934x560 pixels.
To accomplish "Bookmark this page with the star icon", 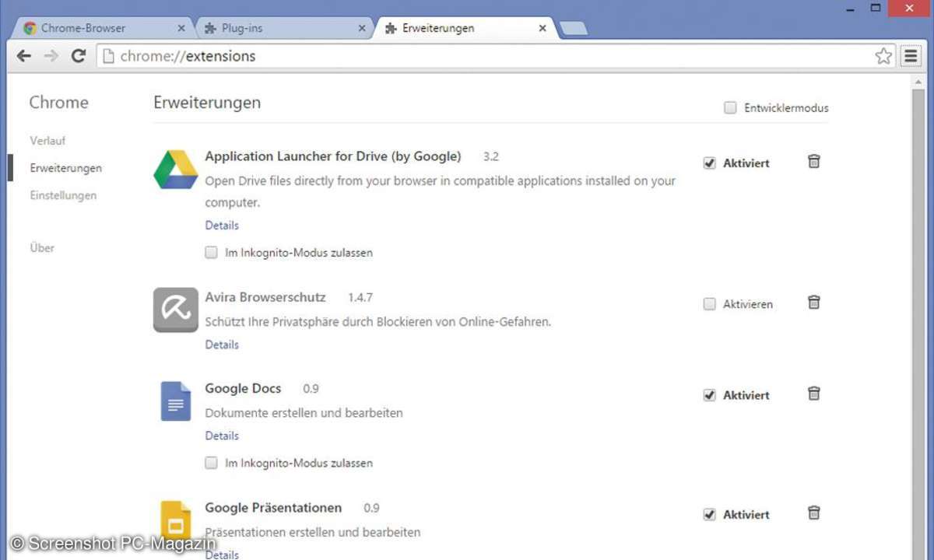I will click(x=883, y=56).
